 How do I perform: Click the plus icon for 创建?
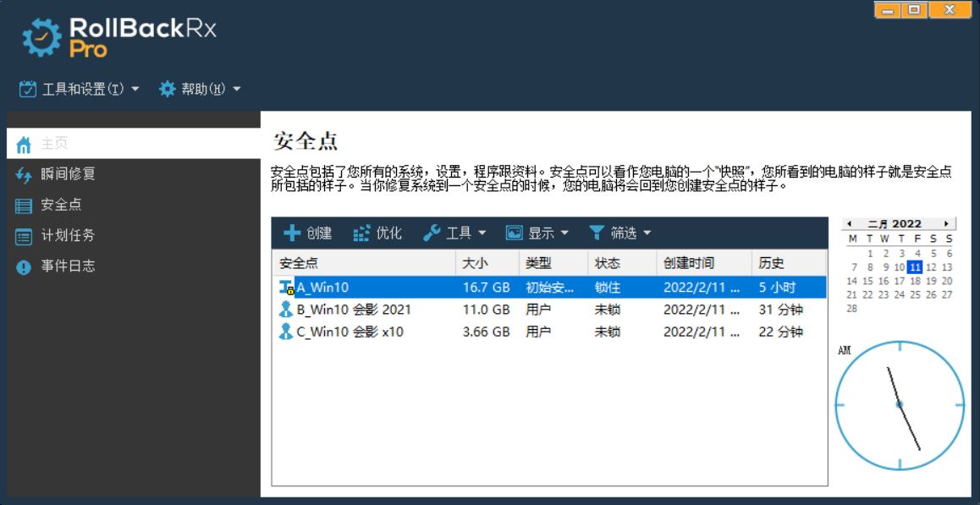(x=292, y=233)
